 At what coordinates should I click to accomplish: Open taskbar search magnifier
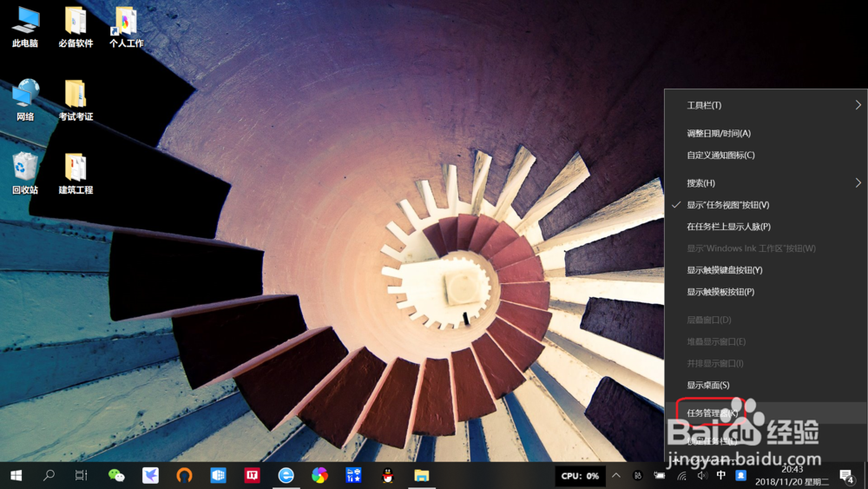click(49, 475)
